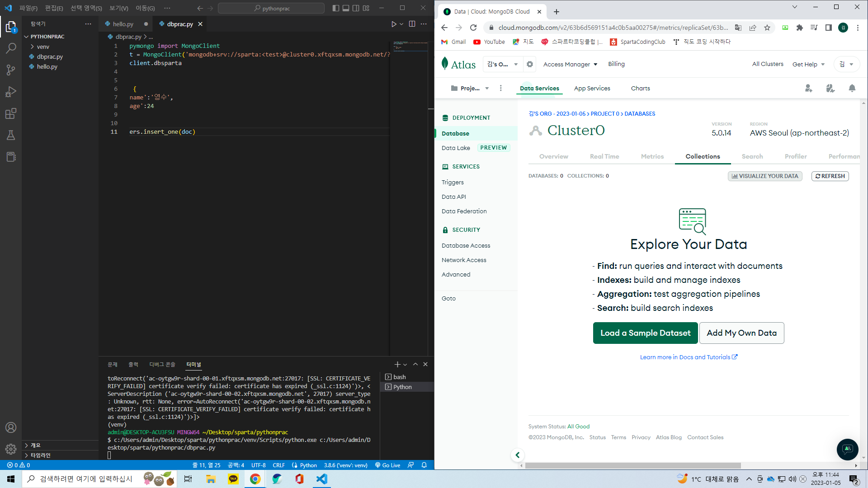This screenshot has width=868, height=488.
Task: Open Access Manager dropdown
Action: pyautogui.click(x=571, y=64)
